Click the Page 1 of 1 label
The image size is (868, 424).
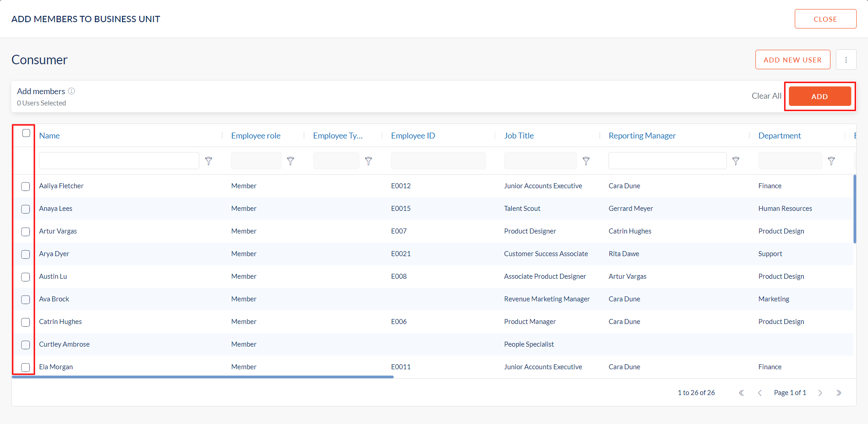pos(790,393)
